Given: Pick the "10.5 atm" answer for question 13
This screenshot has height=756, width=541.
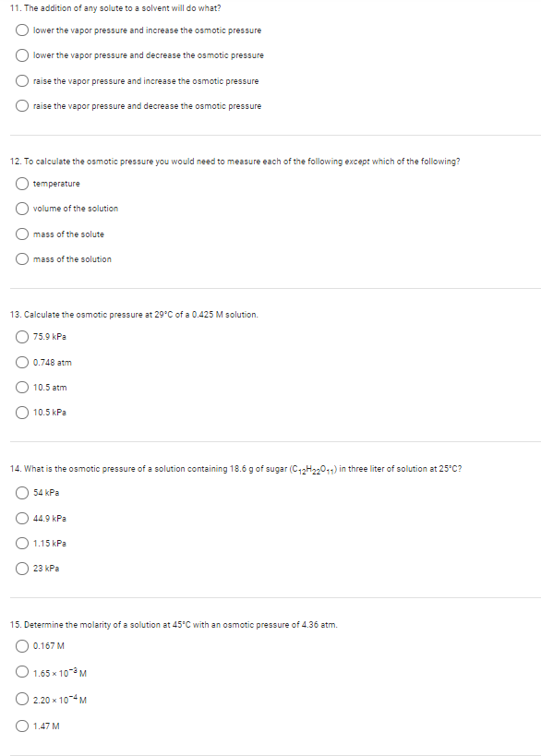Looking at the screenshot, I should [20, 387].
